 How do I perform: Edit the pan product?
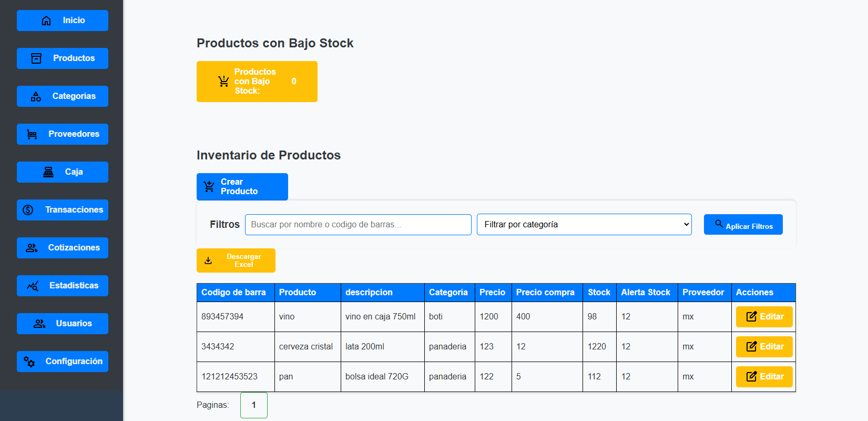point(764,377)
